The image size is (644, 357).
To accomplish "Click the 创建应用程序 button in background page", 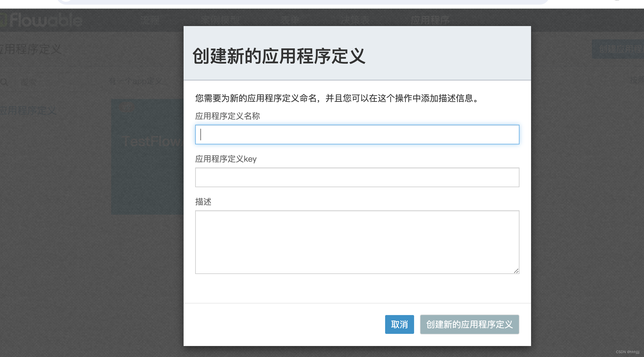I will 618,49.
